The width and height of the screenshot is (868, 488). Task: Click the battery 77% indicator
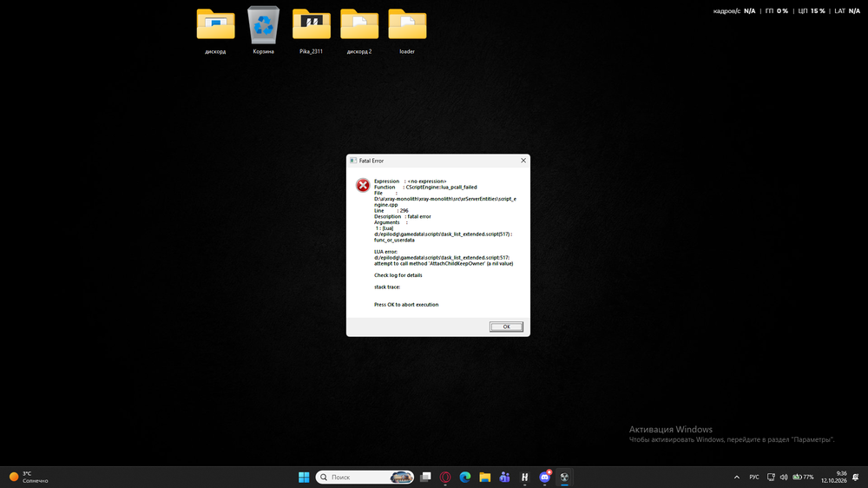(x=803, y=477)
